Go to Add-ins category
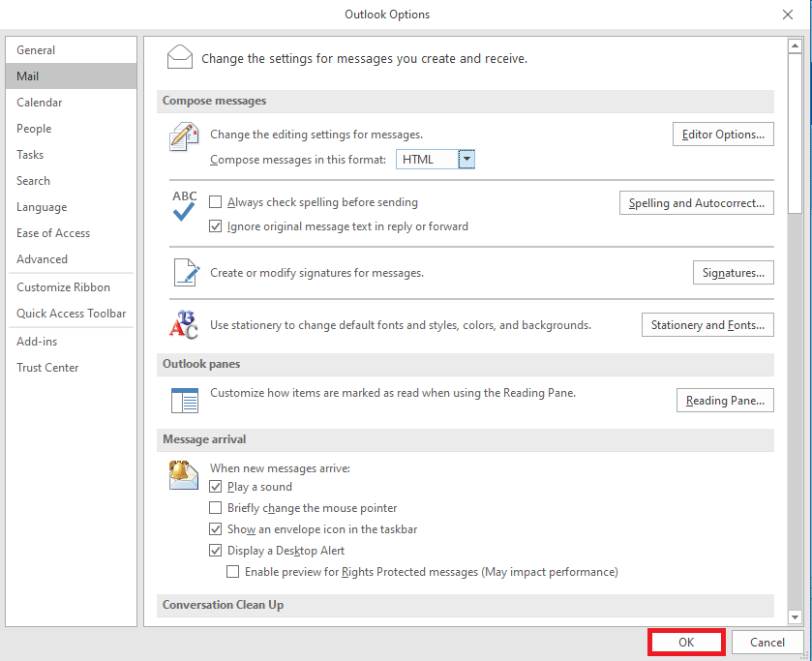This screenshot has height=661, width=812. coord(71,342)
